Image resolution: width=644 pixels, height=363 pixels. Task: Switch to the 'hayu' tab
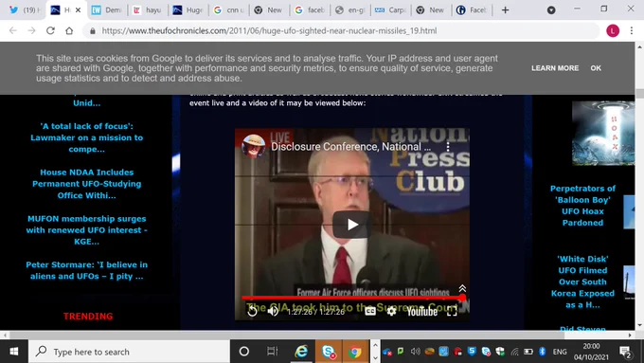147,10
